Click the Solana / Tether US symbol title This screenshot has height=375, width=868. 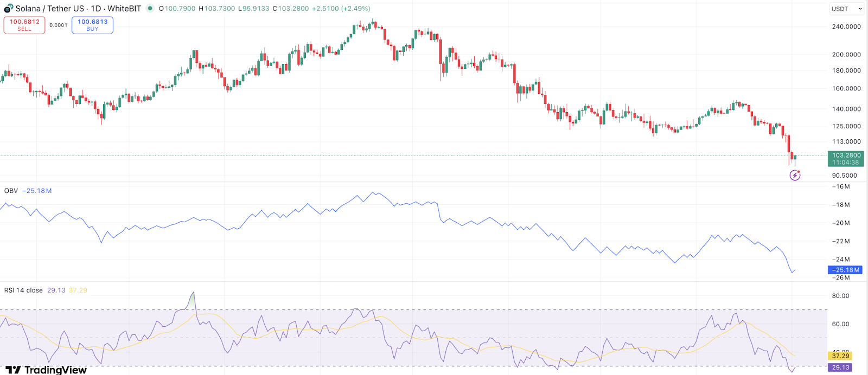(x=78, y=9)
